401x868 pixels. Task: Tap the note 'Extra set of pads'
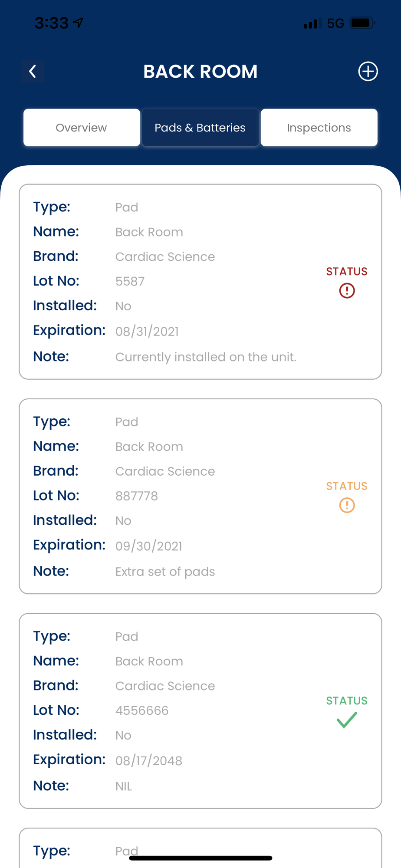click(x=165, y=572)
